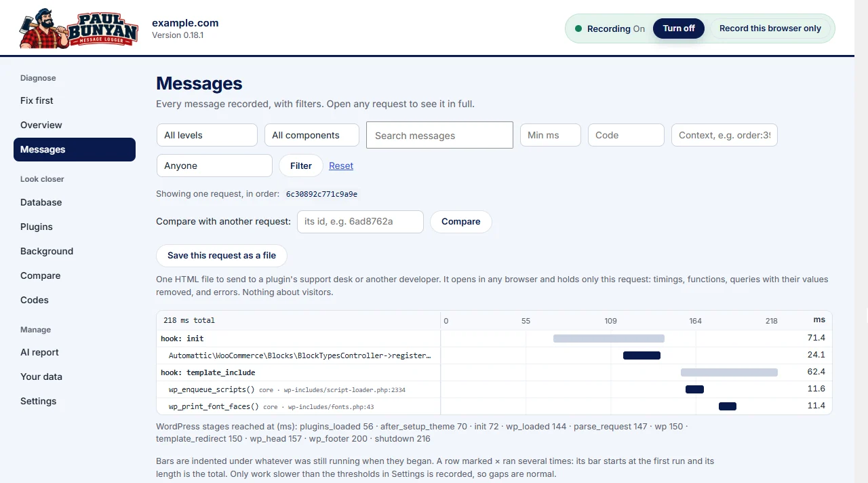Select the BlockTypesController->register row label
The width and height of the screenshot is (868, 483).
[x=300, y=355]
